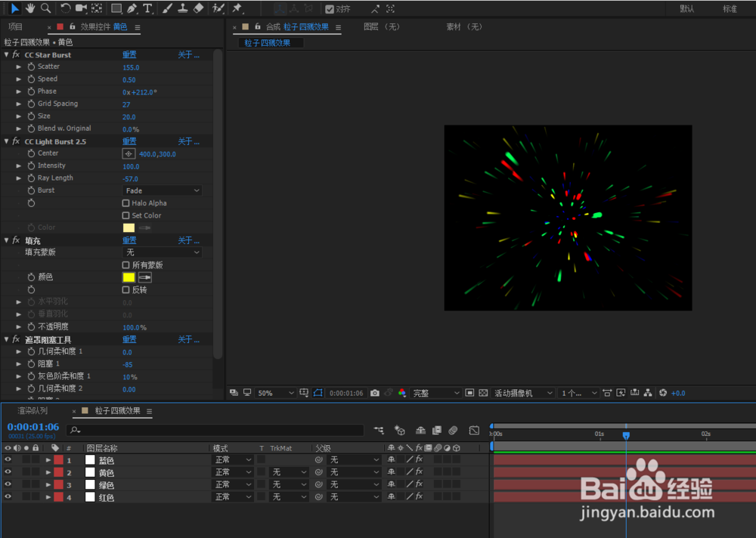756x538 pixels.
Task: Open the 活动摄像机 view dropdown
Action: coord(522,393)
